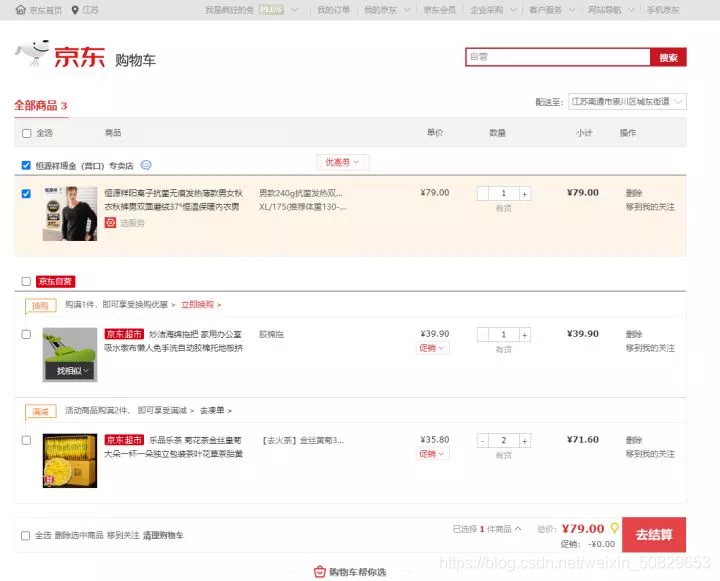Increase sponge mop quantity with plus
The image size is (720, 581).
[524, 334]
